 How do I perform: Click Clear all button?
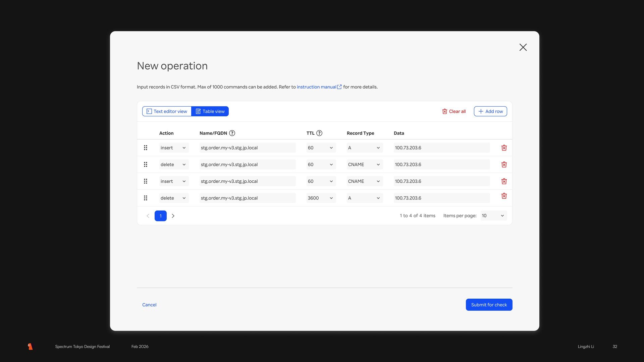454,111
